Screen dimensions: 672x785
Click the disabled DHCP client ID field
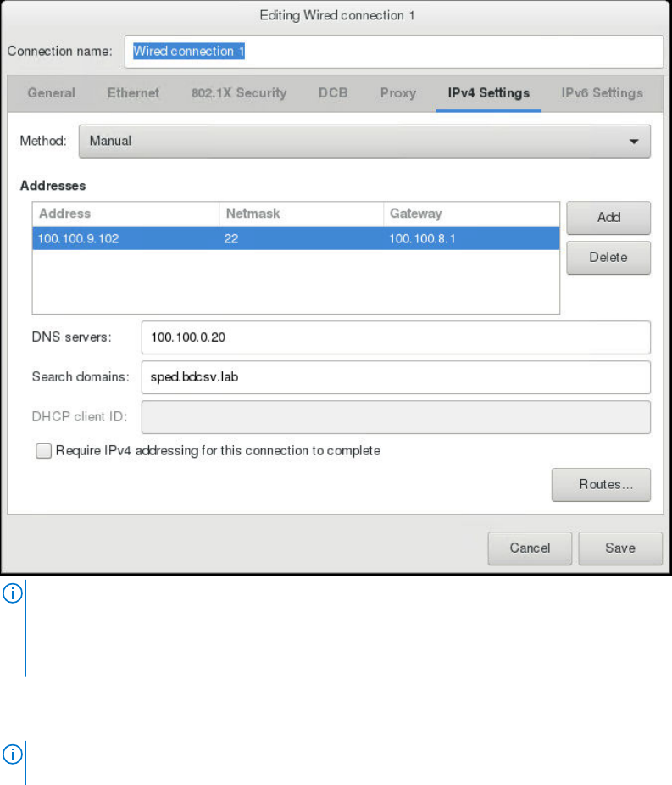(396, 417)
